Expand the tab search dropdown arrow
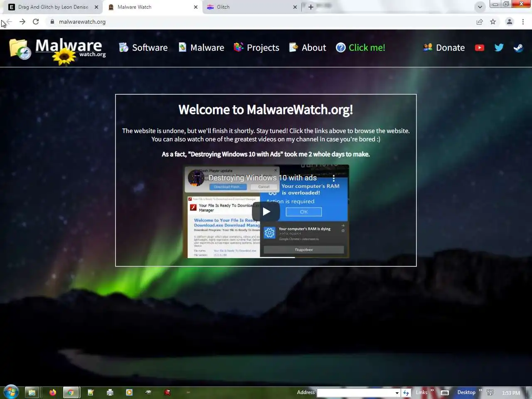This screenshot has width=532, height=399. (x=480, y=7)
